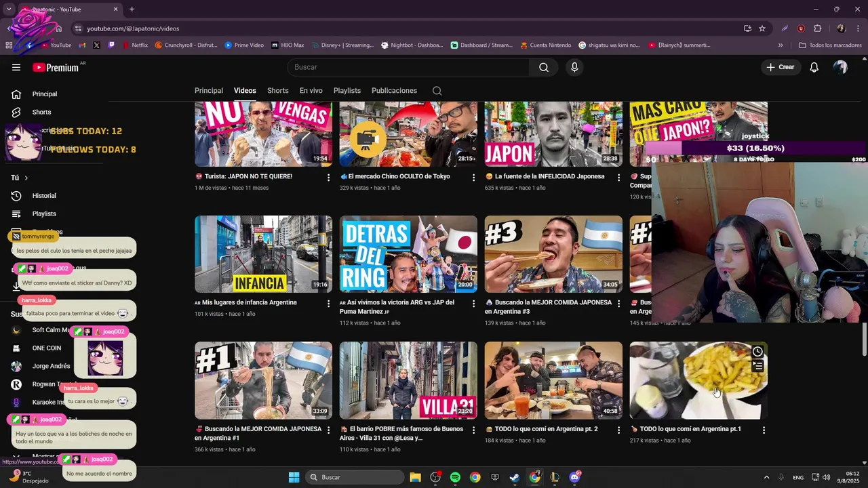Bookmark this page with star icon
This screenshot has width=868, height=488.
coord(762,28)
